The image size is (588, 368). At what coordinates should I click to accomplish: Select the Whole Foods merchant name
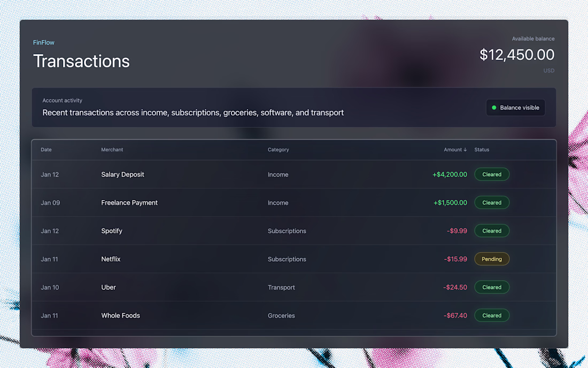point(120,316)
